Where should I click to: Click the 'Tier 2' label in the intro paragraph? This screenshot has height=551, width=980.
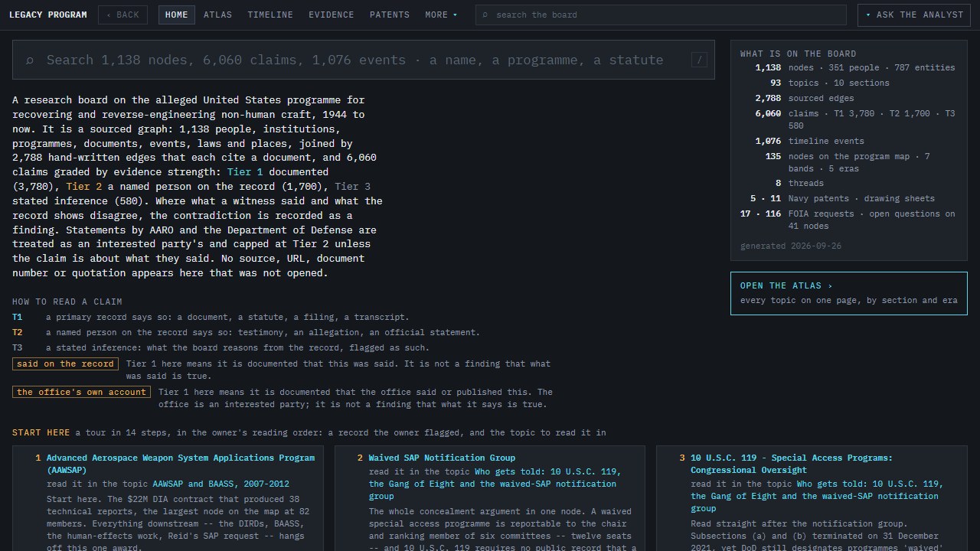(x=84, y=187)
